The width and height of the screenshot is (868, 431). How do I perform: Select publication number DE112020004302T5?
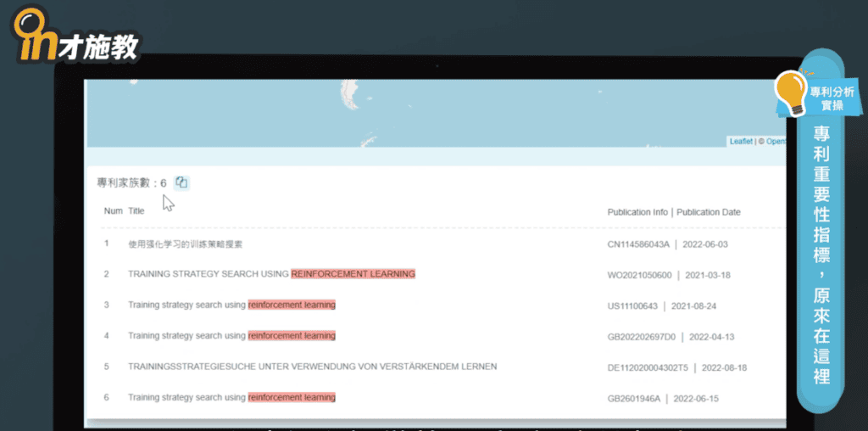click(x=646, y=367)
